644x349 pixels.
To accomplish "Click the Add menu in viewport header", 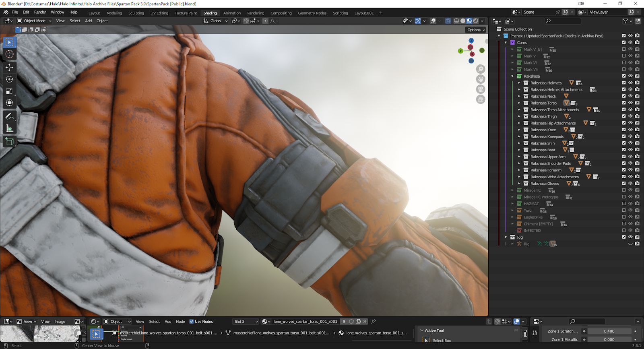I will click(x=88, y=21).
